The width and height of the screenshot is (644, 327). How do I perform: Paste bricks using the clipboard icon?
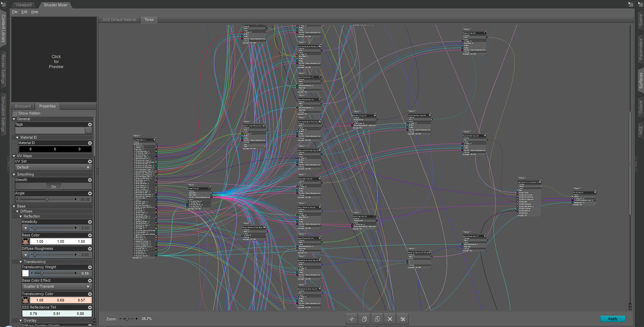[377, 319]
